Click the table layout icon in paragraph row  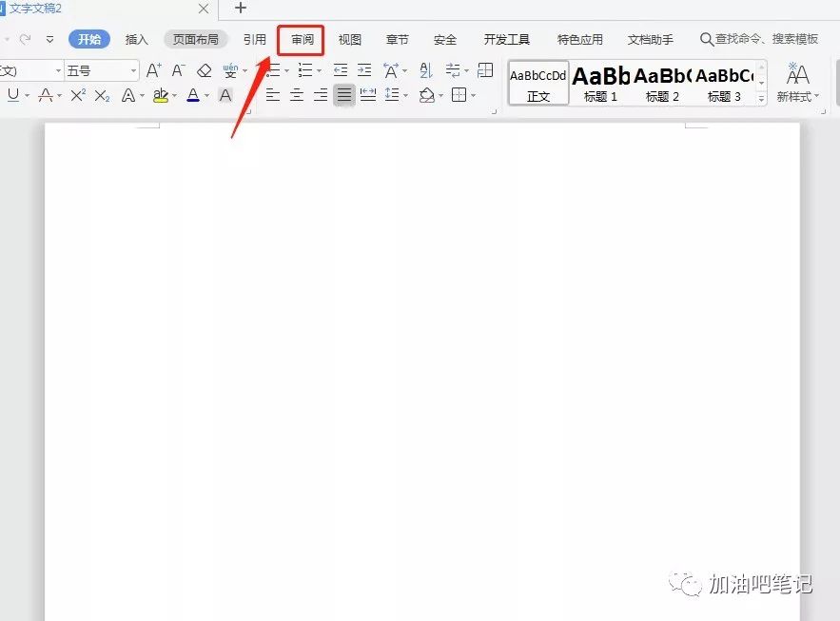coord(485,70)
